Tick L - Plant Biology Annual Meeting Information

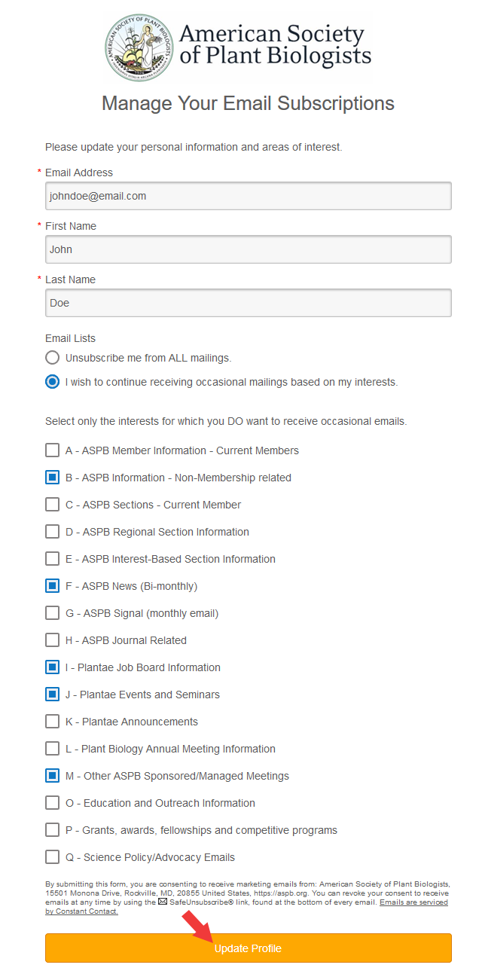[x=52, y=749]
